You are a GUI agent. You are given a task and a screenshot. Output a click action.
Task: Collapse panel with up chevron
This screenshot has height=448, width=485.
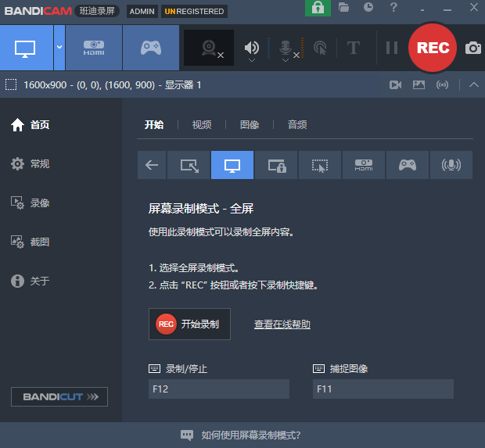click(474, 84)
